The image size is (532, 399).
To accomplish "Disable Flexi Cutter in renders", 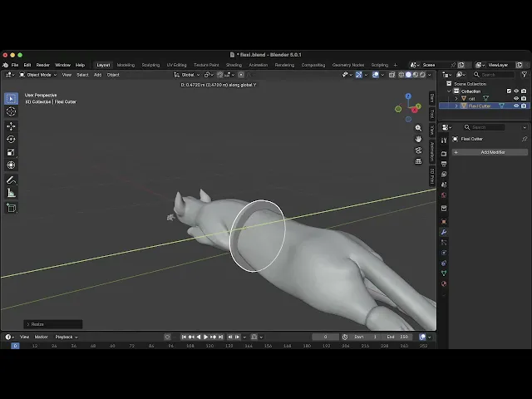I will point(524,106).
